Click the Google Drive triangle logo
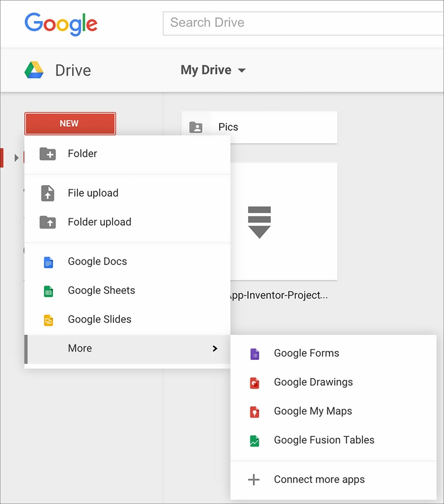Screen dimensions: 444x504 click(33, 69)
